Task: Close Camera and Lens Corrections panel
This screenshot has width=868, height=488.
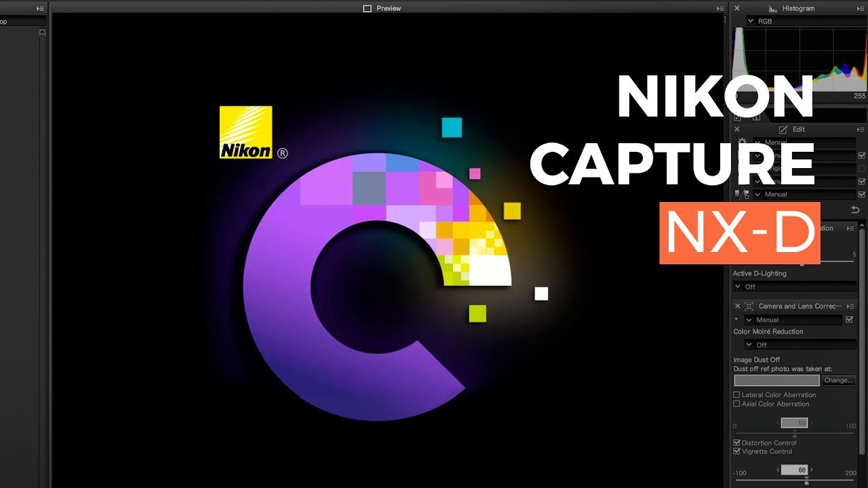Action: 737,306
